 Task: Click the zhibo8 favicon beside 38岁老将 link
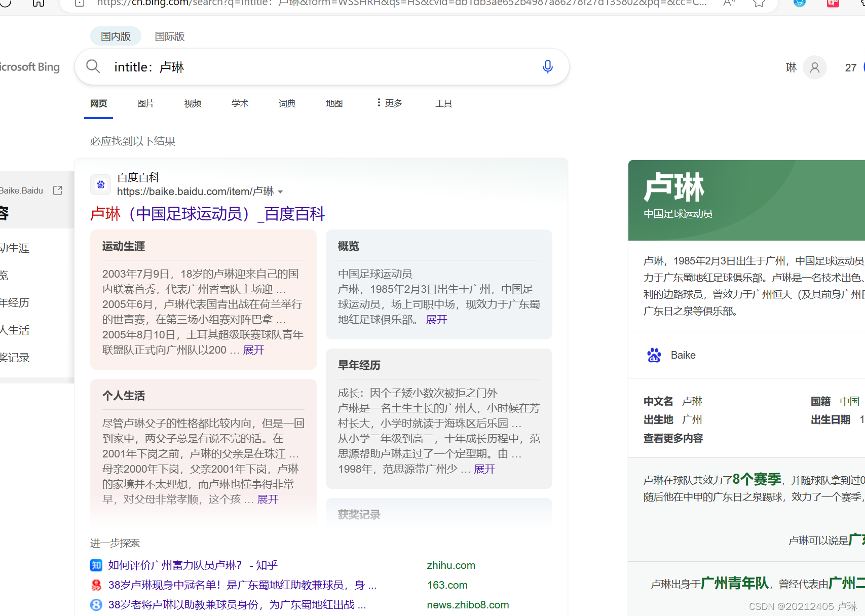[x=96, y=605]
